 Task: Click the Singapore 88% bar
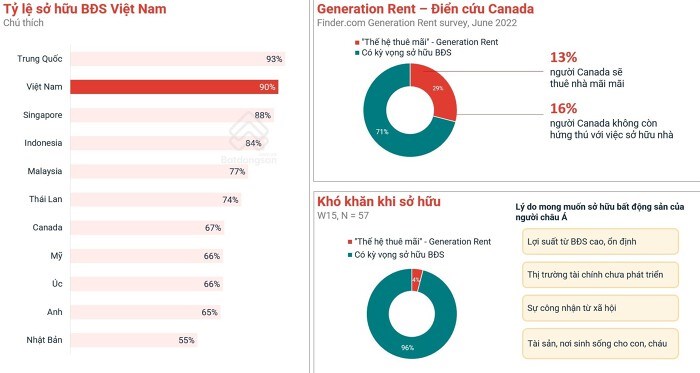(x=172, y=115)
